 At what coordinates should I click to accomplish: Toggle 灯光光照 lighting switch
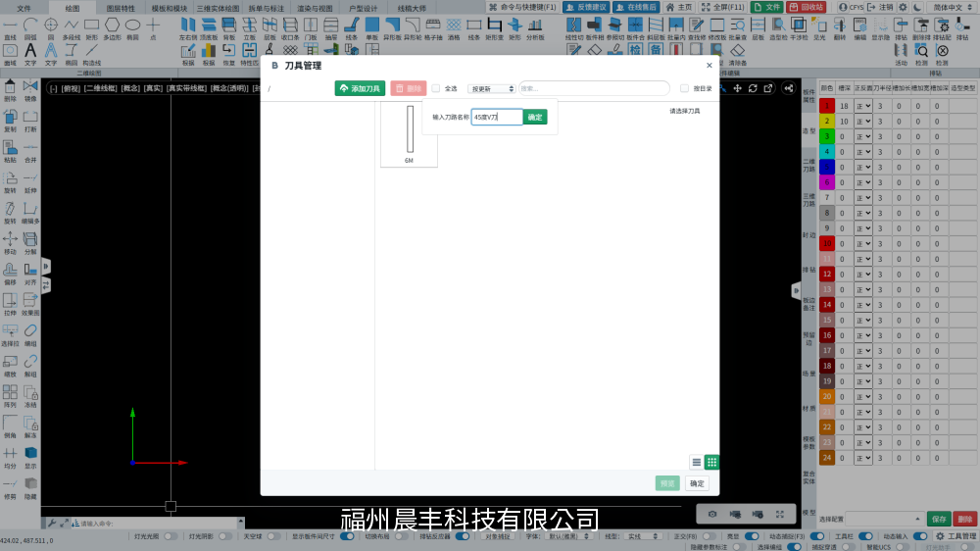(x=170, y=536)
